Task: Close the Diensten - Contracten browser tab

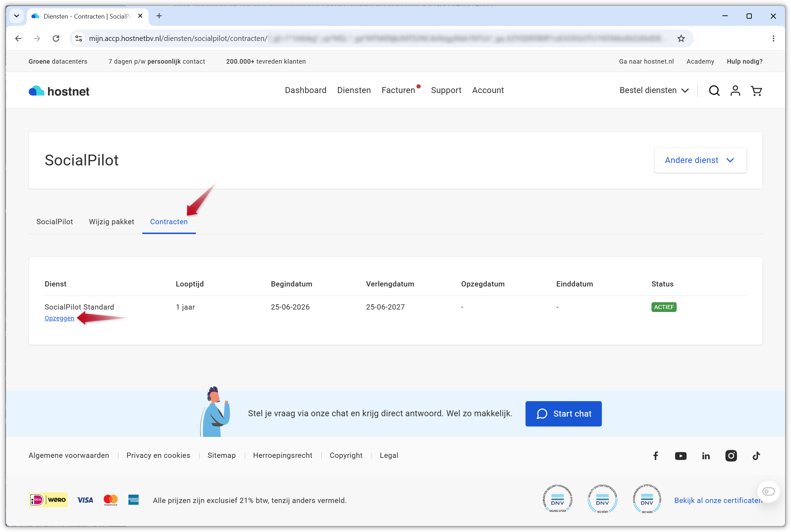Action: pos(140,16)
